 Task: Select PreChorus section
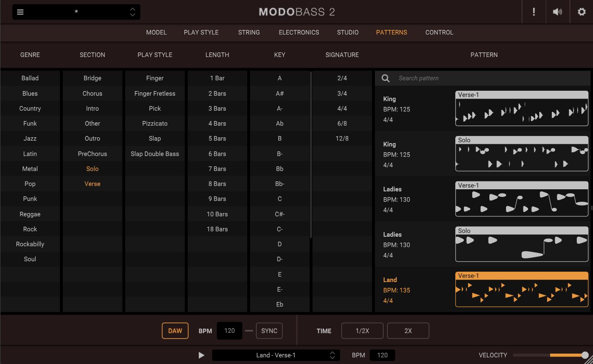pos(92,154)
